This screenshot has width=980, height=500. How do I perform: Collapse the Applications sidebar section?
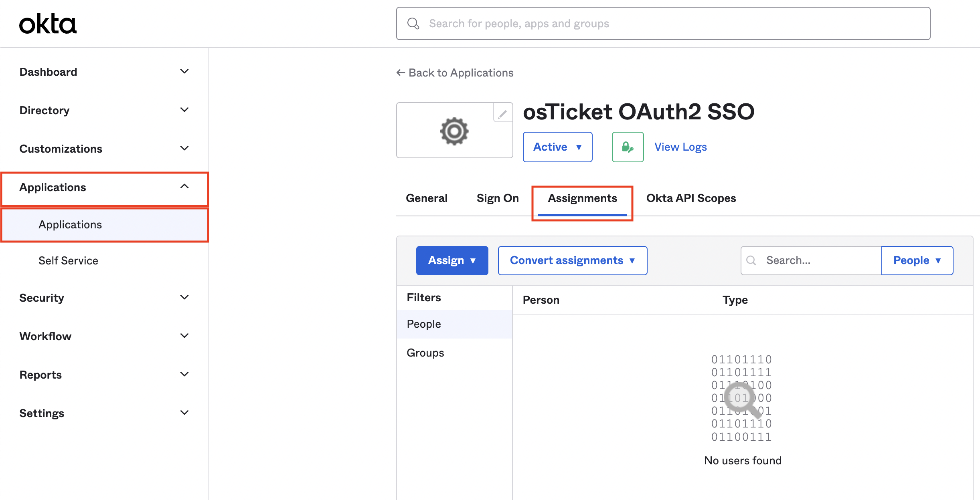(184, 187)
